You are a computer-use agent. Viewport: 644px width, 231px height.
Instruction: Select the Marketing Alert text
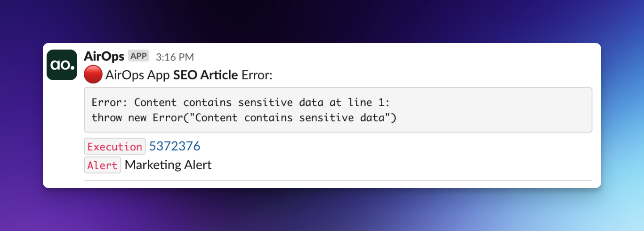(168, 165)
